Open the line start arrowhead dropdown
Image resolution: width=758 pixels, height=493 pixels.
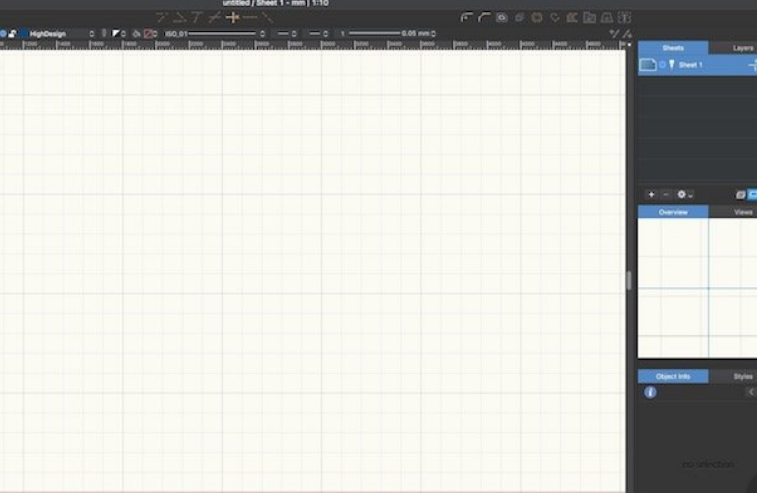point(287,34)
